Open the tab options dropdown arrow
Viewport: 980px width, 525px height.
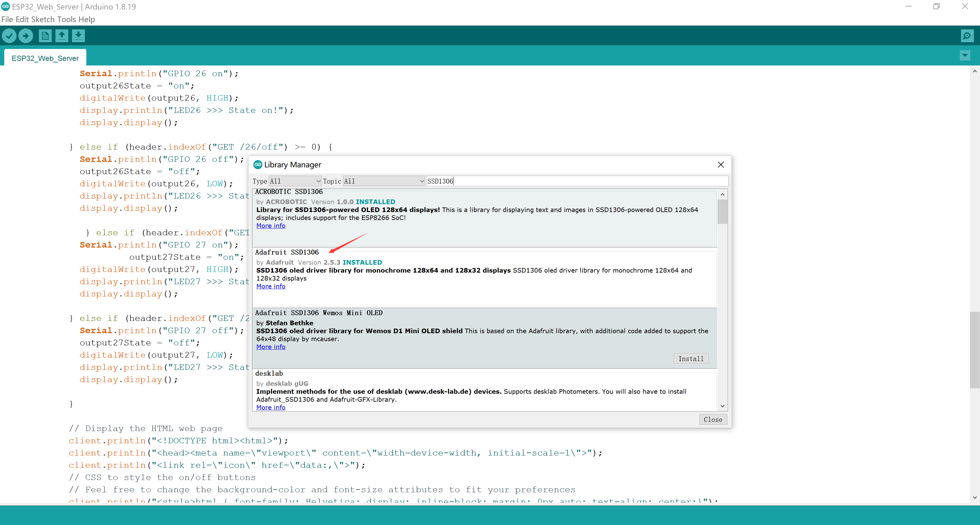[x=965, y=55]
